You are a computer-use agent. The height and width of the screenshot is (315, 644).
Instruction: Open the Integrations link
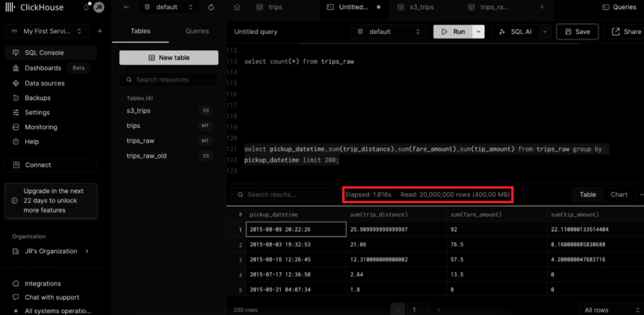[42, 283]
